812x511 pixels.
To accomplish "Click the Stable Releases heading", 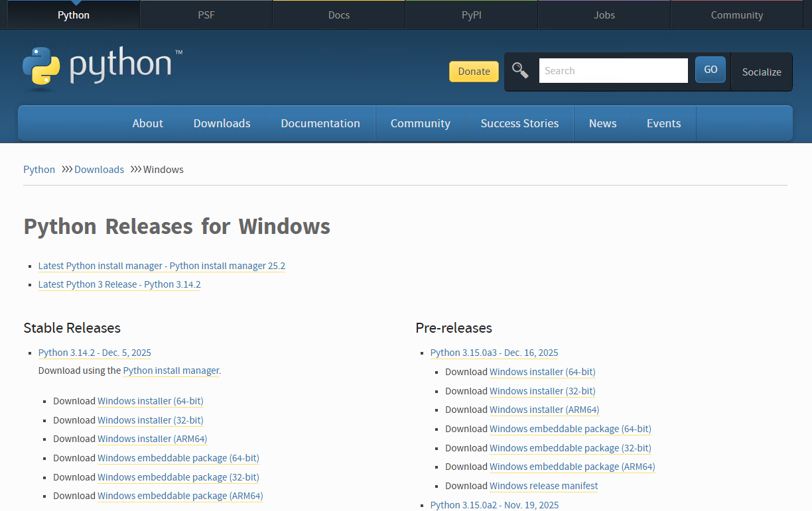I will tap(72, 328).
